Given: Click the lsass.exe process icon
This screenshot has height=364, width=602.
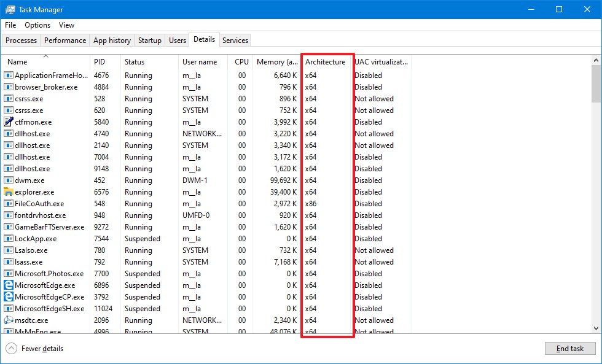Looking at the screenshot, I should coord(9,262).
